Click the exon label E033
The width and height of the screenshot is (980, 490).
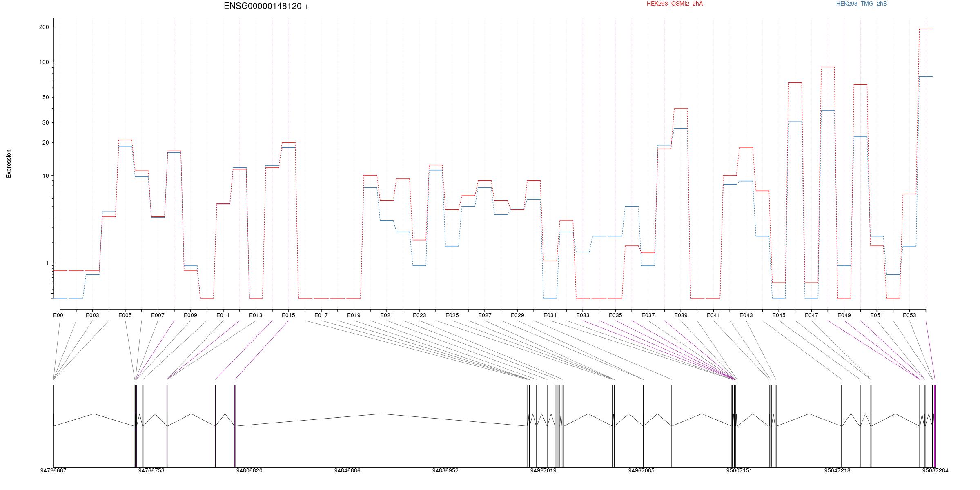pos(583,315)
